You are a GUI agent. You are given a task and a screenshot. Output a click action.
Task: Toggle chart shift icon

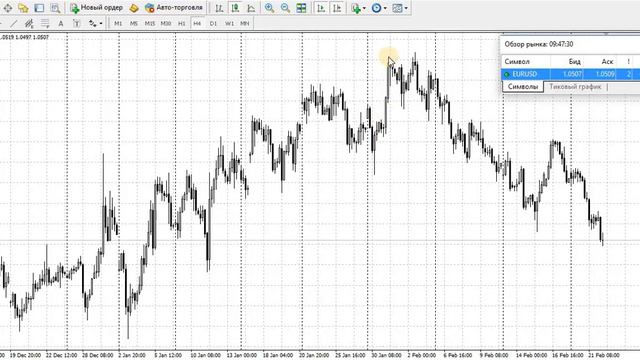click(x=337, y=8)
